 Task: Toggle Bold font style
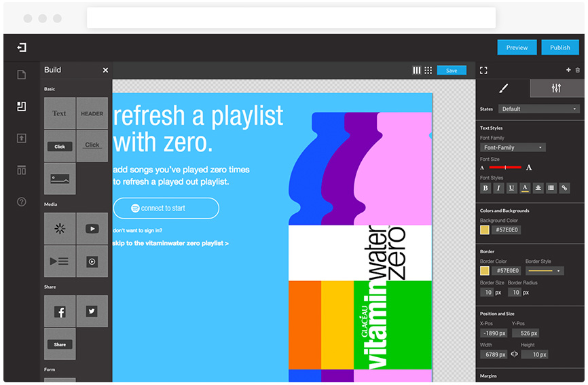tap(485, 188)
